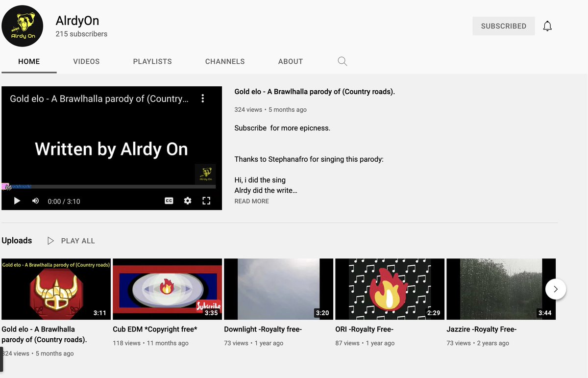This screenshot has height=378, width=588.
Task: Open the Uploads section heading
Action: click(x=17, y=240)
